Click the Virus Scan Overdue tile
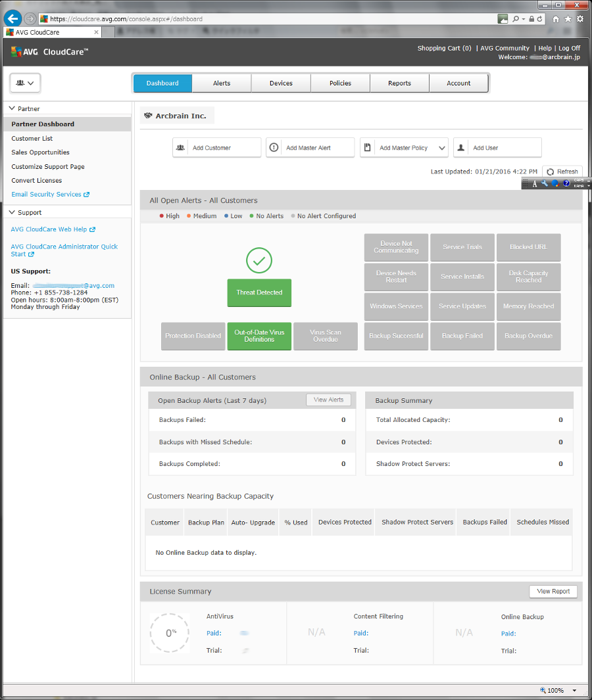Screen dimensions: 592x700 coord(325,336)
